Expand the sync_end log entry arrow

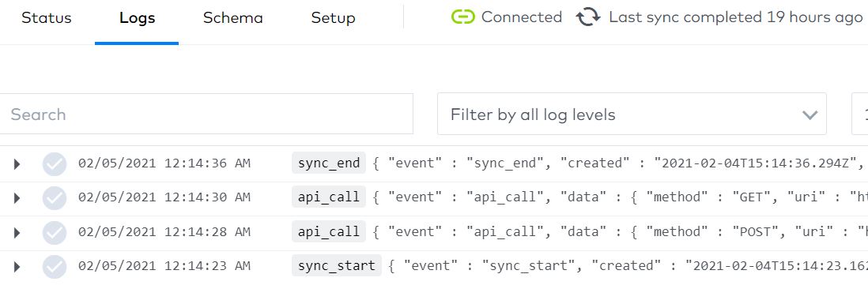pos(17,163)
